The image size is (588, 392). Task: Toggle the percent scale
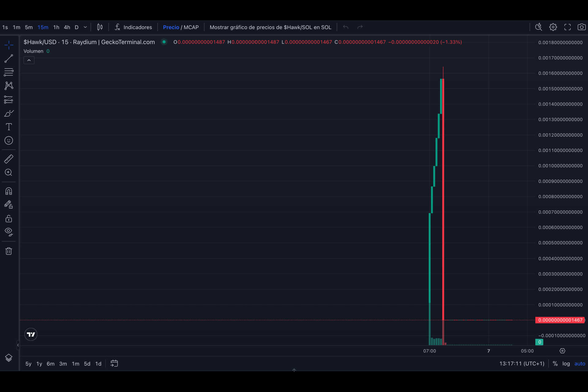coord(555,364)
